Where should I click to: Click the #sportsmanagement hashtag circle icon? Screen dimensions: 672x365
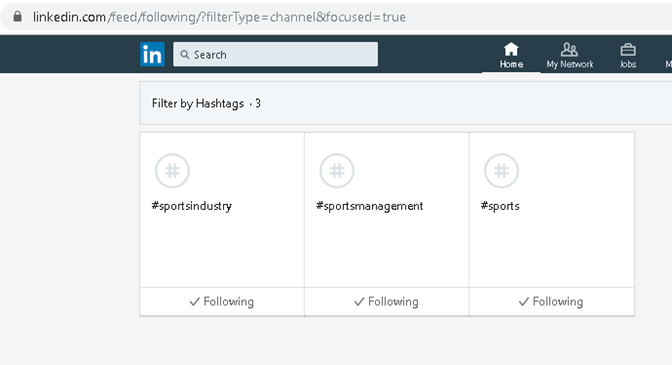click(x=337, y=171)
